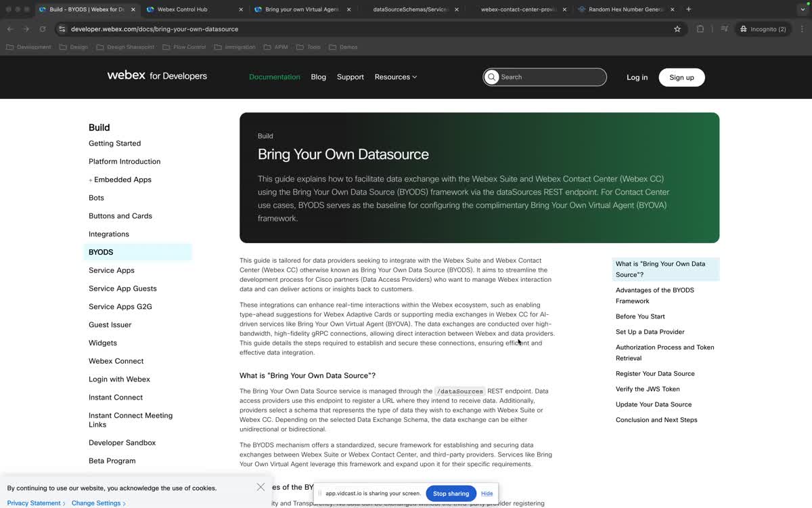Click Stop sharing button
Image resolution: width=812 pixels, height=508 pixels.
pos(451,493)
